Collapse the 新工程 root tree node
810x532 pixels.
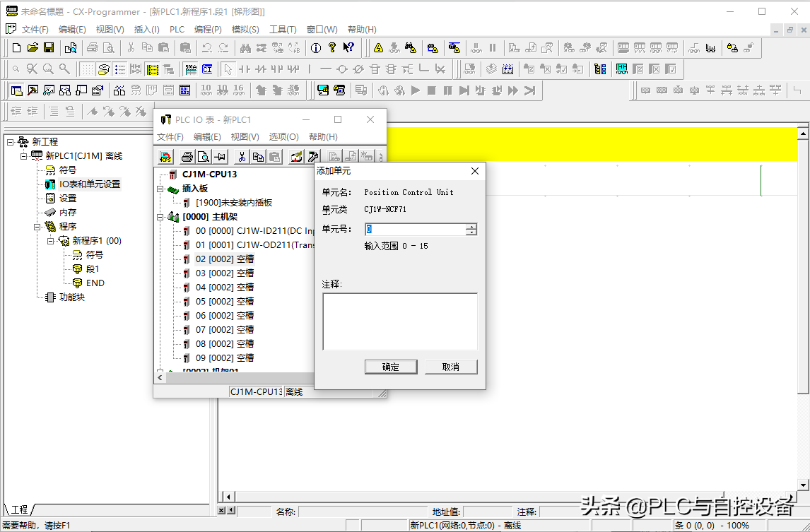[11, 142]
